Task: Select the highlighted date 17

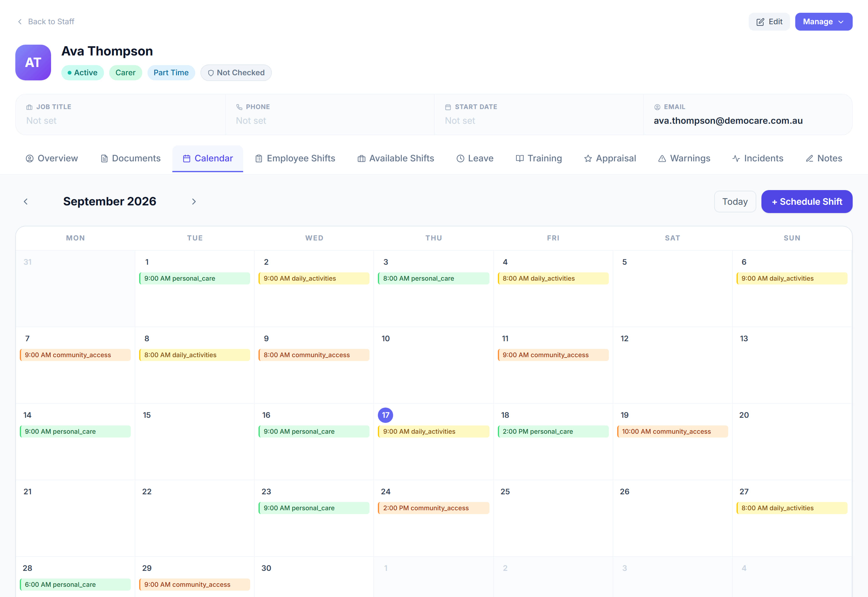Action: [385, 415]
